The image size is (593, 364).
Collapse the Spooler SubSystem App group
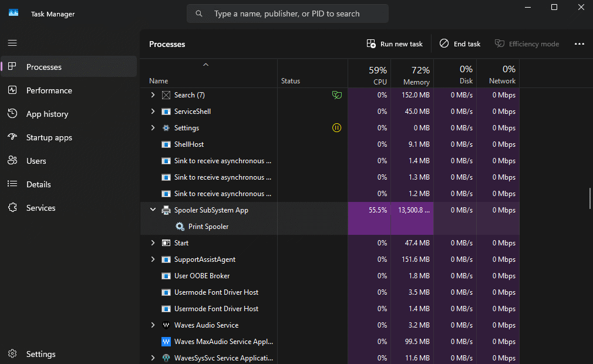point(153,210)
